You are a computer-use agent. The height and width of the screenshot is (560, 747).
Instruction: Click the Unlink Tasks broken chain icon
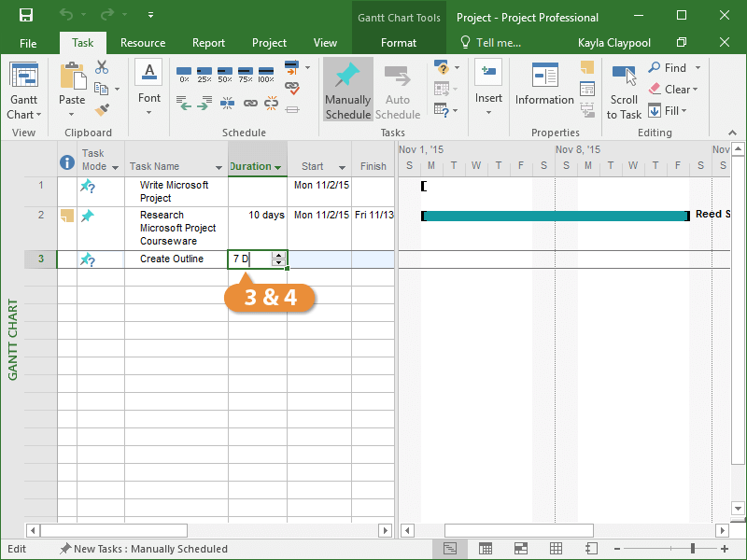click(x=271, y=105)
